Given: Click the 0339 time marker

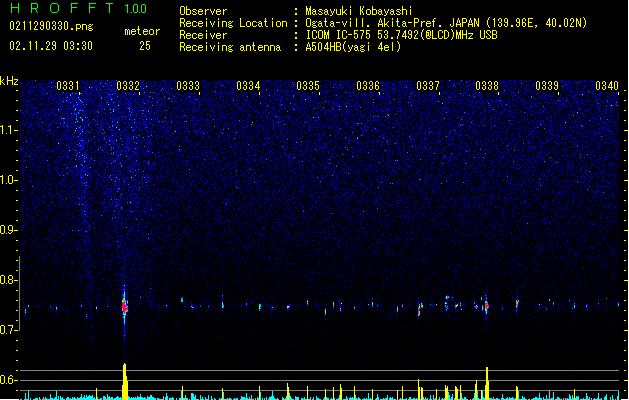Looking at the screenshot, I should (x=547, y=86).
